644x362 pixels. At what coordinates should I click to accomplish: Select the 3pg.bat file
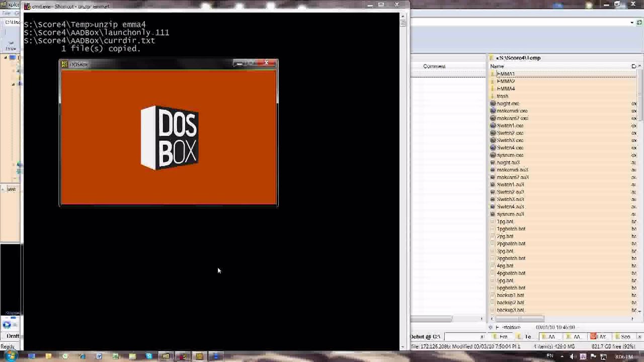(505, 251)
